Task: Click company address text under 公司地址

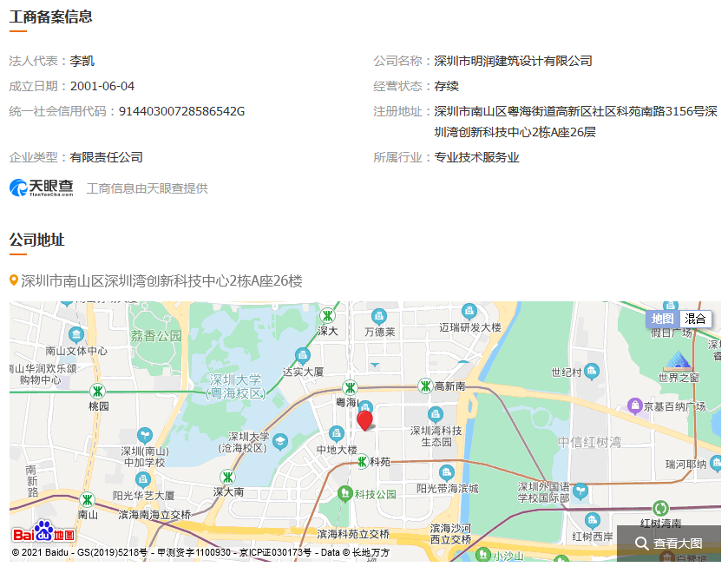Action: (161, 280)
